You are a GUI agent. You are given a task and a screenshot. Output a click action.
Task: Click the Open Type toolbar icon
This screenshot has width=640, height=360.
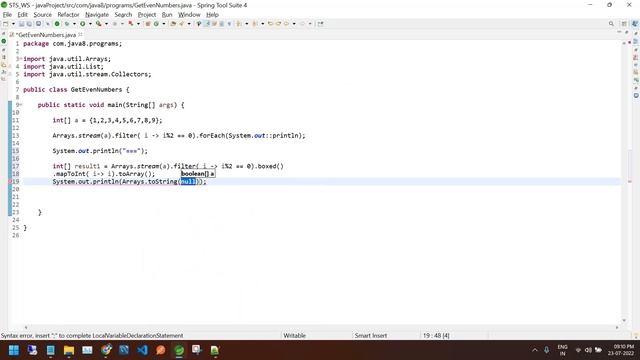click(173, 24)
